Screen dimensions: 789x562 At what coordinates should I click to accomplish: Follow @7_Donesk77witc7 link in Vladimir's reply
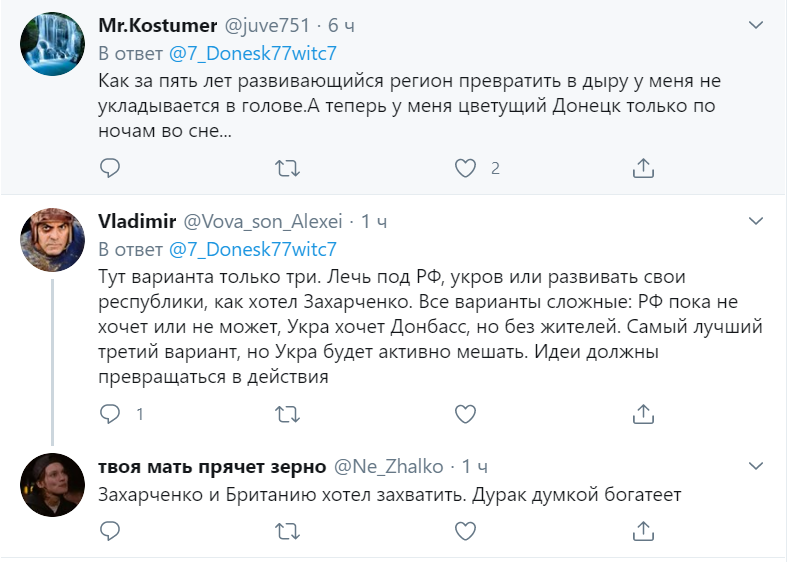pos(252,249)
